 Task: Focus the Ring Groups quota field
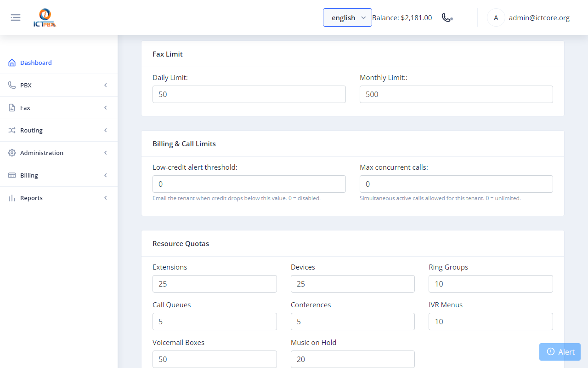491,284
